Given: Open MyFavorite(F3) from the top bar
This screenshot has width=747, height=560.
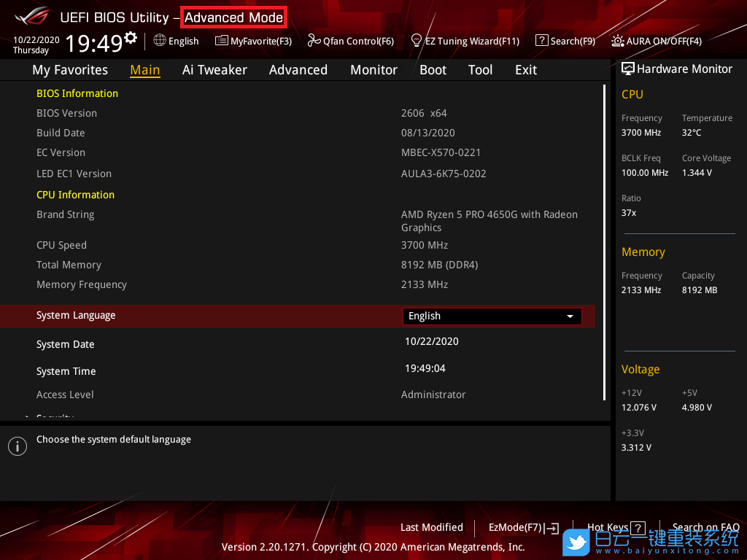Looking at the screenshot, I should coord(253,41).
